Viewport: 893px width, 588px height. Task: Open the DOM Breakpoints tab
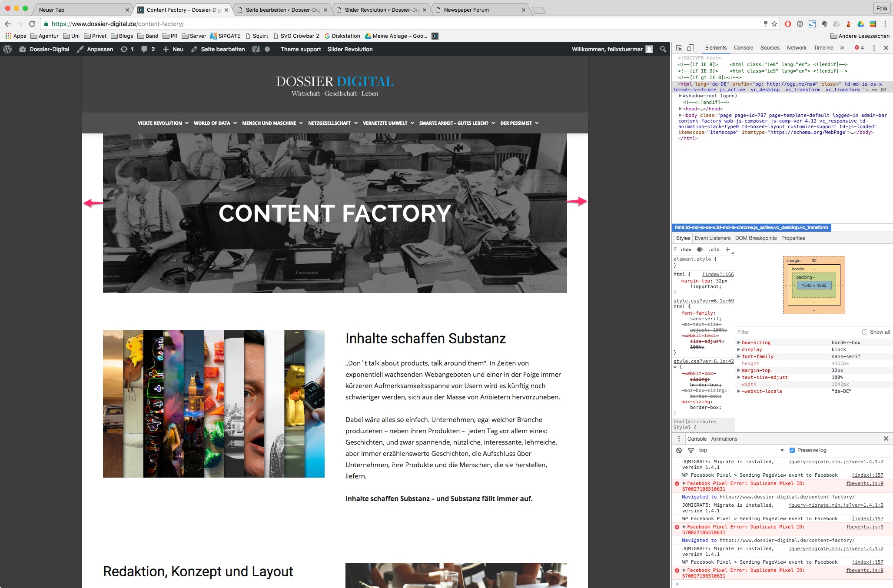[756, 238]
